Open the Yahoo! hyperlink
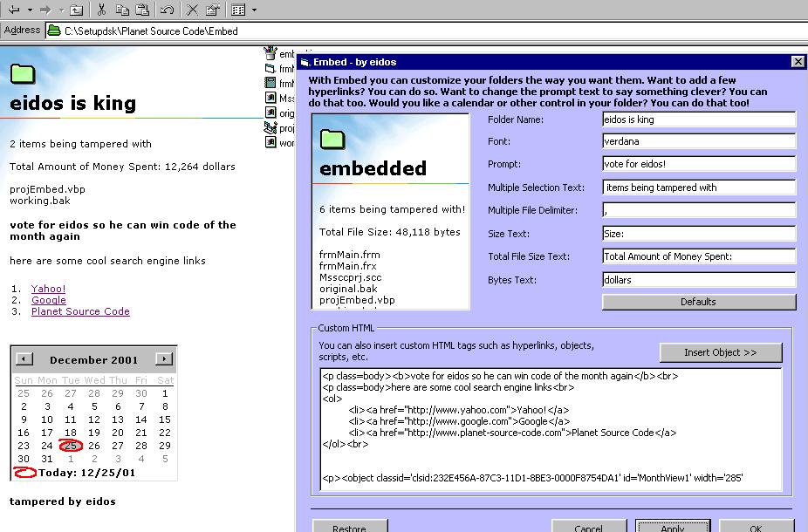Viewport: 808px width, 532px height. [x=48, y=289]
